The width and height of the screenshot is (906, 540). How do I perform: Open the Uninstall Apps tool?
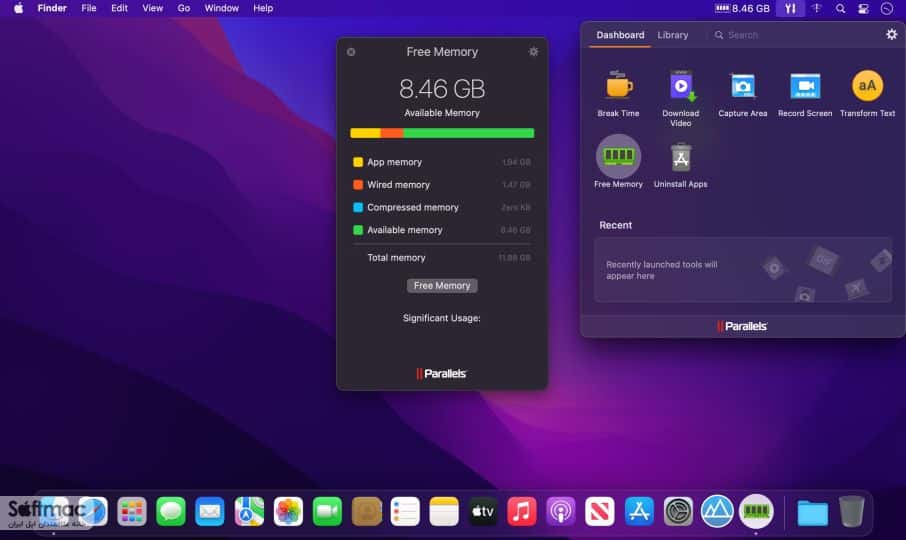[x=681, y=165]
